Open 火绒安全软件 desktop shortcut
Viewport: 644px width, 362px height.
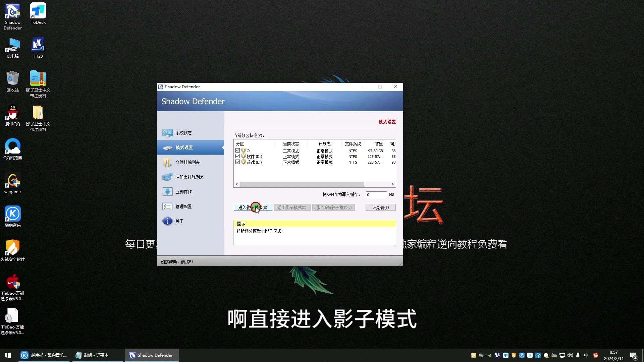pyautogui.click(x=13, y=251)
